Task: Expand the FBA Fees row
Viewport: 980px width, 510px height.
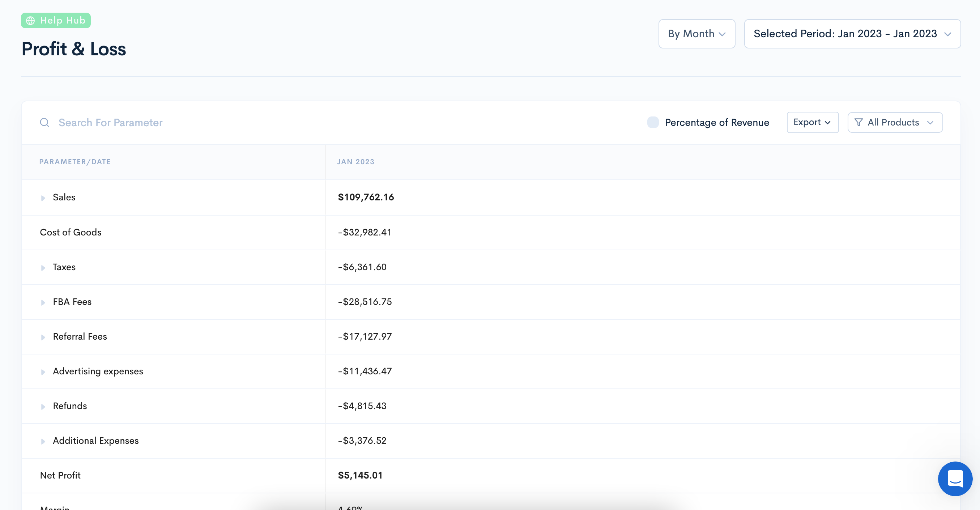Action: pos(43,303)
